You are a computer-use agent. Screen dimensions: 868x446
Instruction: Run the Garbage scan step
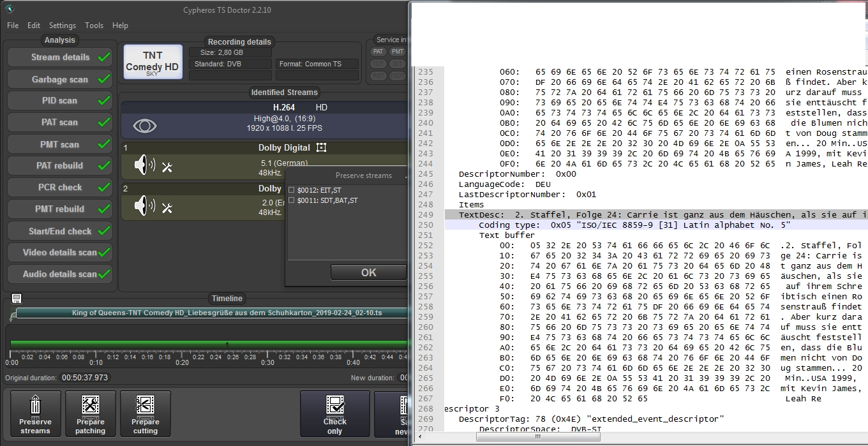pos(60,79)
